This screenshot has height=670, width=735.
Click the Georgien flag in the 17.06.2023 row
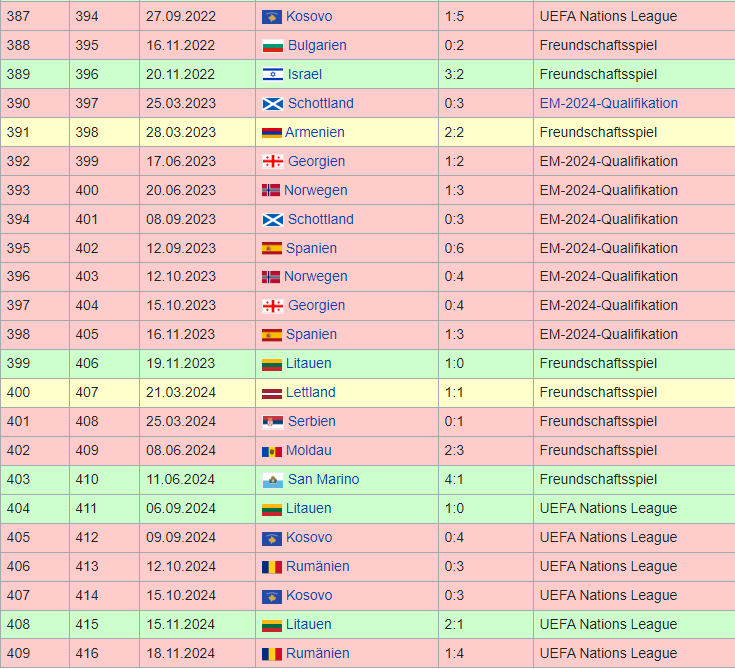272,162
